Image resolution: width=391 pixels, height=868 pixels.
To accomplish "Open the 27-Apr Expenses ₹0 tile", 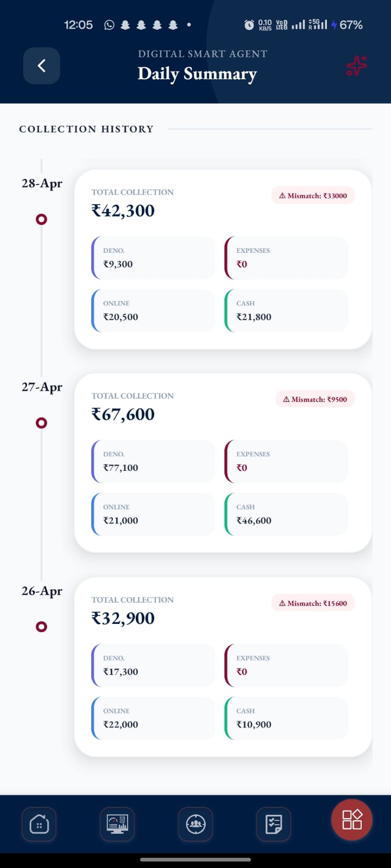I will pyautogui.click(x=286, y=462).
